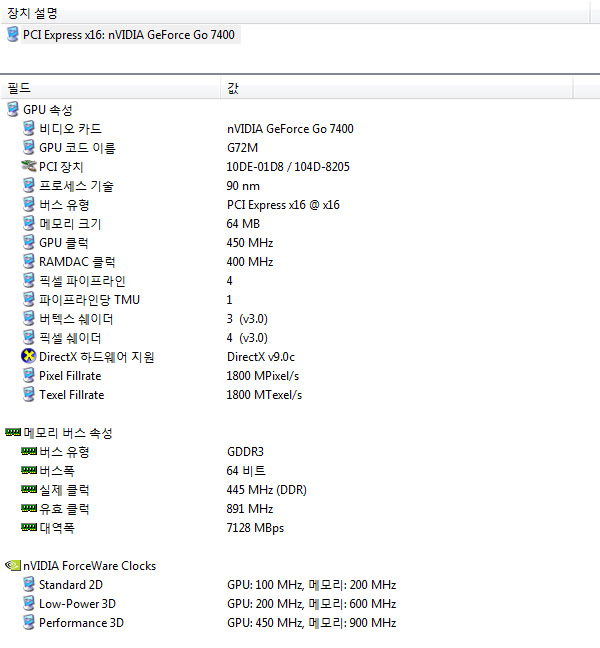Click the 버텍스 쉐이더 row icon
Image resolution: width=600 pixels, height=648 pixels.
[29, 319]
